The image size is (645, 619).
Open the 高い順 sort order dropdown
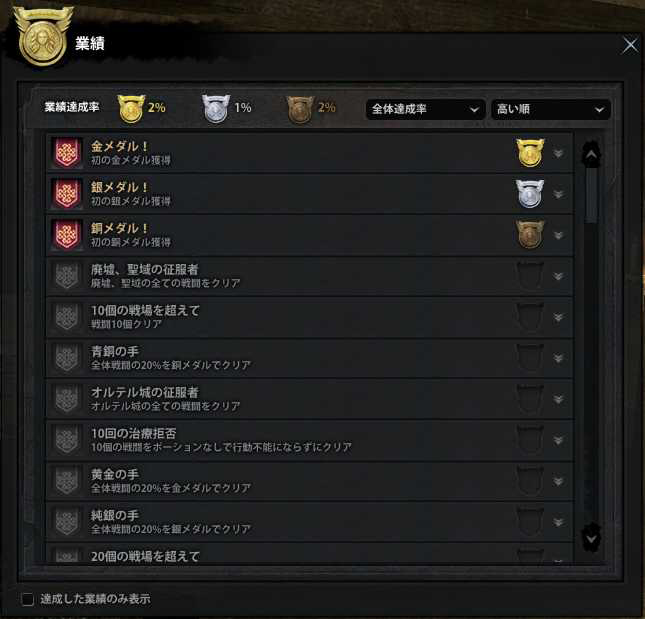[550, 109]
